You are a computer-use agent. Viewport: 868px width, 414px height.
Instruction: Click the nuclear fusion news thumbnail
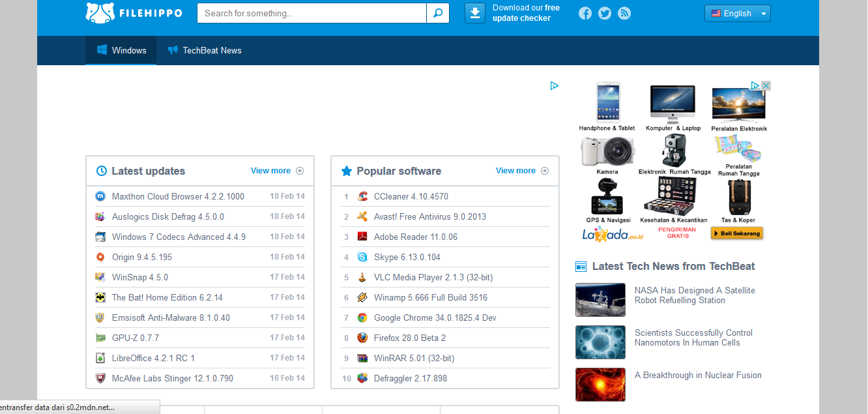coord(600,385)
